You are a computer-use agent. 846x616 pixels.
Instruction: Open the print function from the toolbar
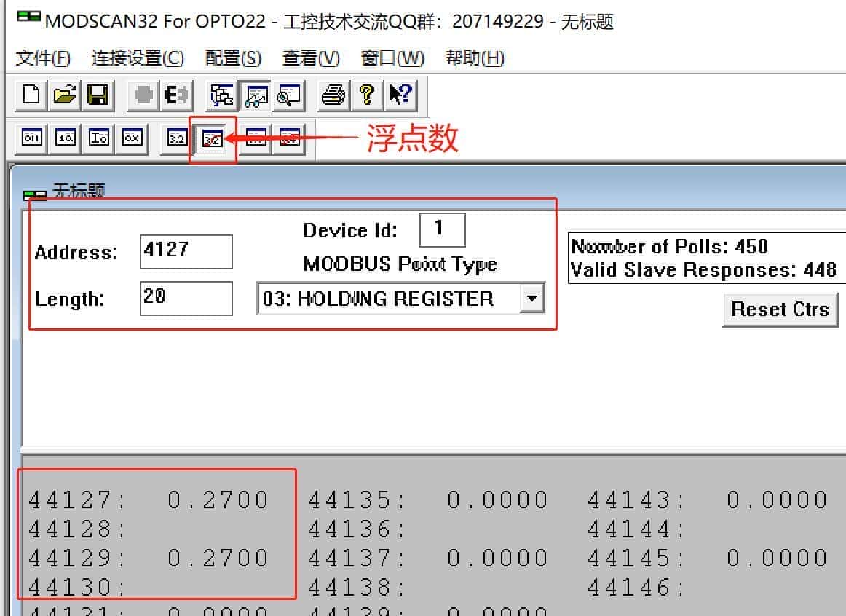point(333,95)
